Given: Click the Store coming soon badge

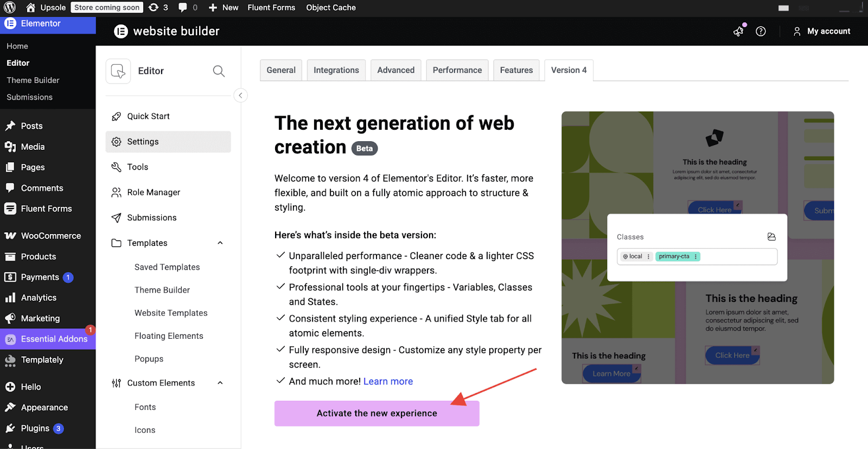Looking at the screenshot, I should [107, 8].
